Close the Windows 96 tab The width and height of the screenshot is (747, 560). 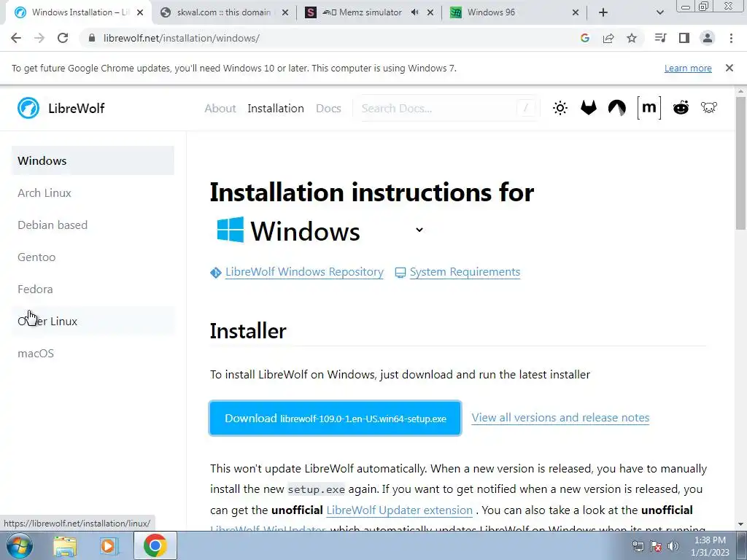tap(575, 13)
